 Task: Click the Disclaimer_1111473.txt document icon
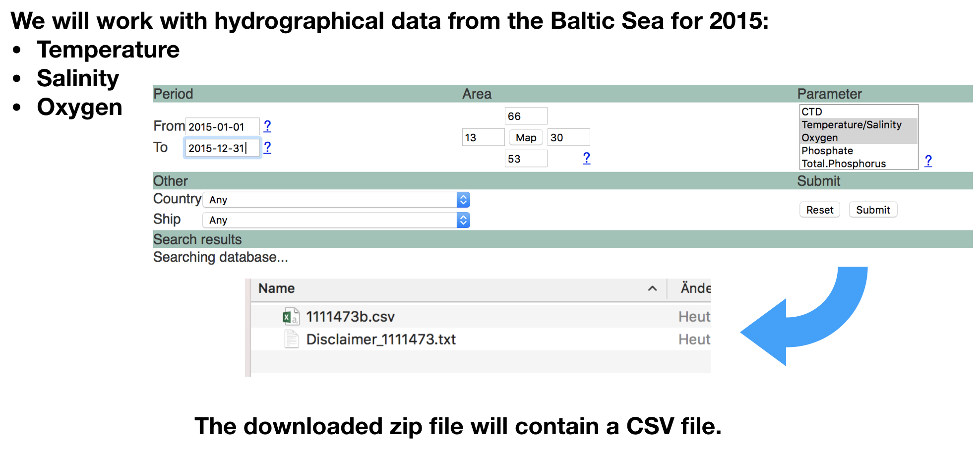pyautogui.click(x=291, y=340)
